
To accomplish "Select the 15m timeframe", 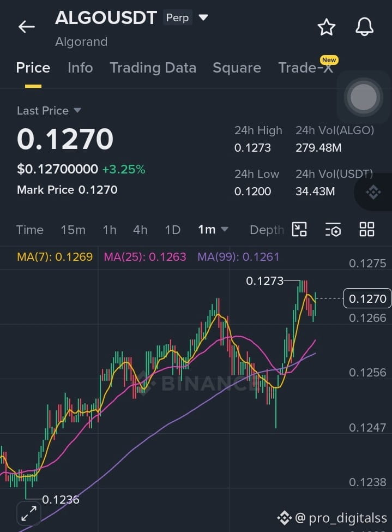I will (x=73, y=230).
